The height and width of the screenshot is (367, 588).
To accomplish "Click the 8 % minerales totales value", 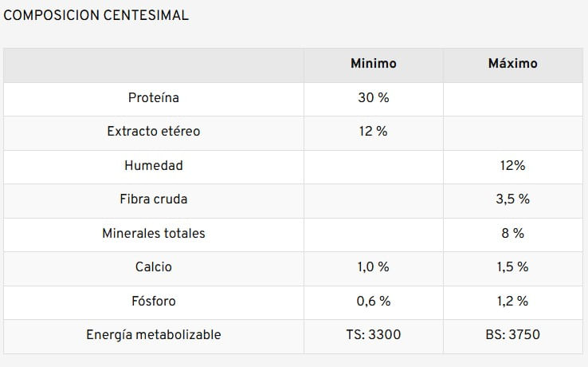I will [512, 234].
